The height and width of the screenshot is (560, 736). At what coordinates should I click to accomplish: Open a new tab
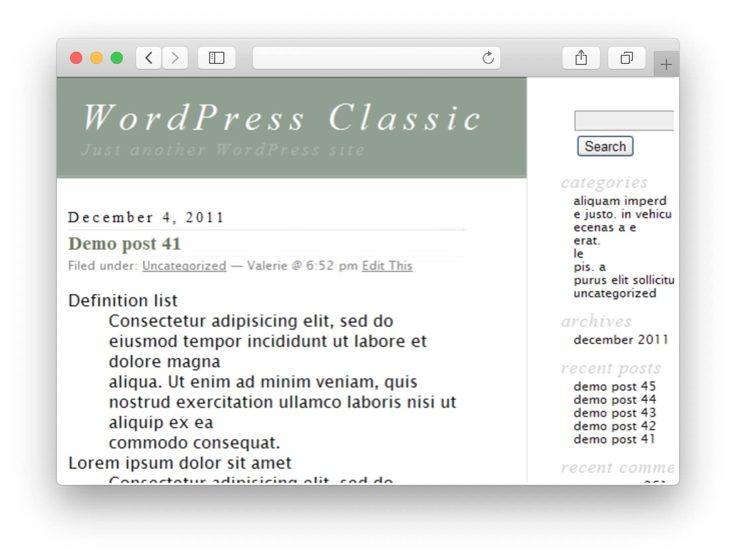tap(665, 63)
